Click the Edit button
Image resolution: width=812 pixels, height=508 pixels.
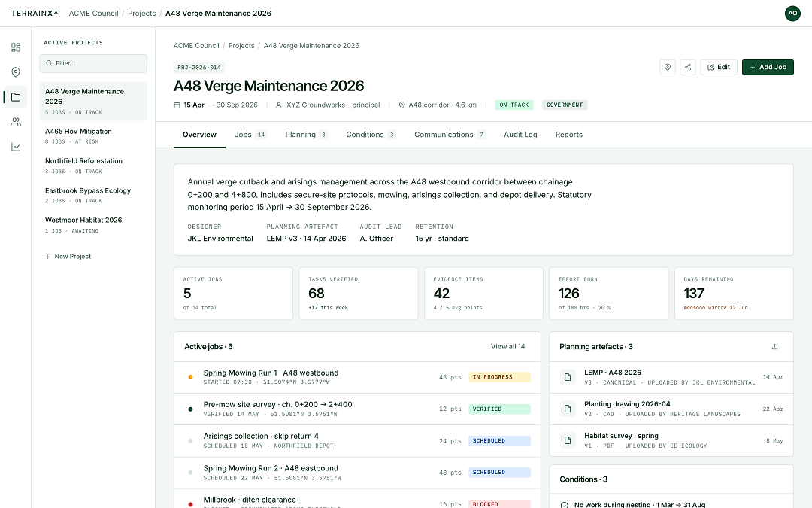pos(719,68)
